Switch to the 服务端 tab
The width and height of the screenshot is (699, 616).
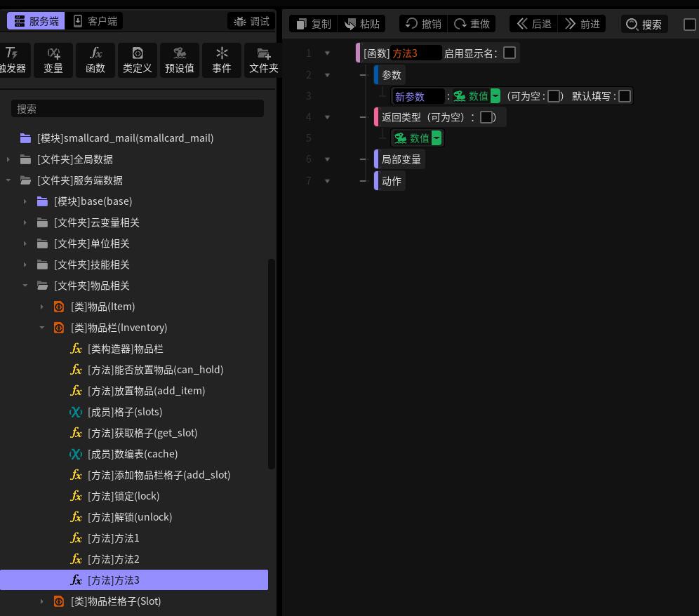[36, 21]
